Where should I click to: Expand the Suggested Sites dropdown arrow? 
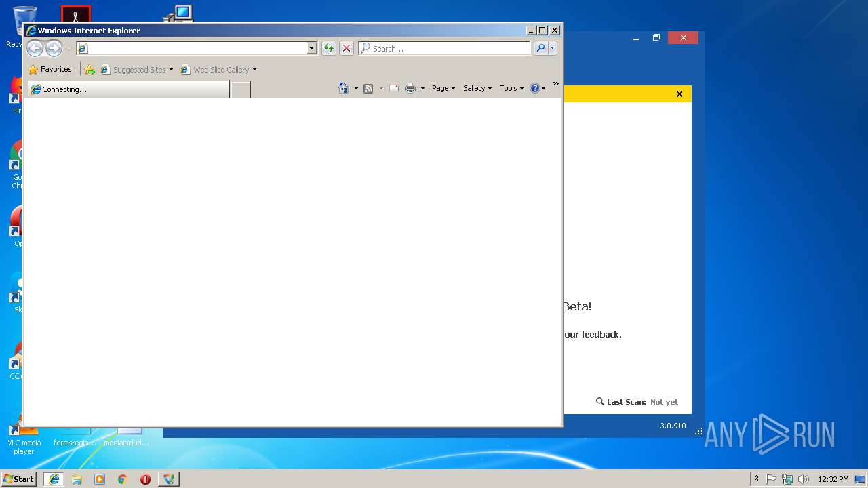(171, 70)
